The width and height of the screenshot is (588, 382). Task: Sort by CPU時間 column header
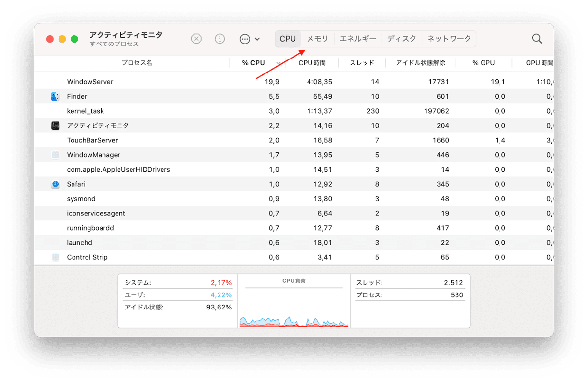coord(312,63)
